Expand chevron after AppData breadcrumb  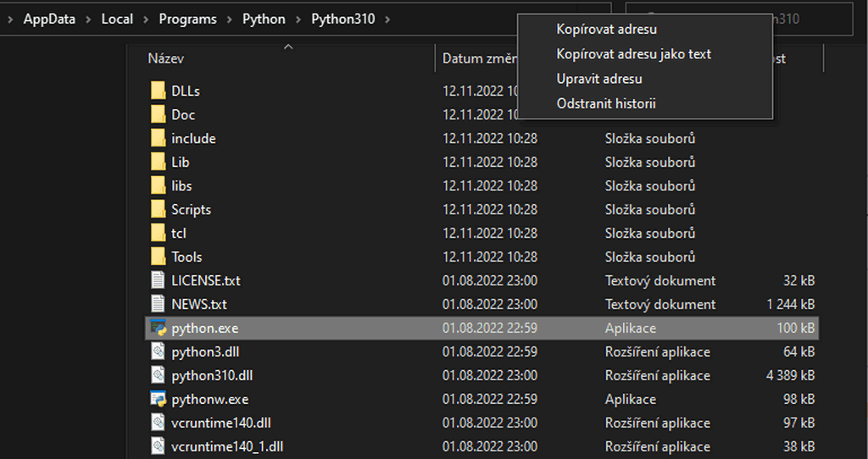pyautogui.click(x=88, y=19)
